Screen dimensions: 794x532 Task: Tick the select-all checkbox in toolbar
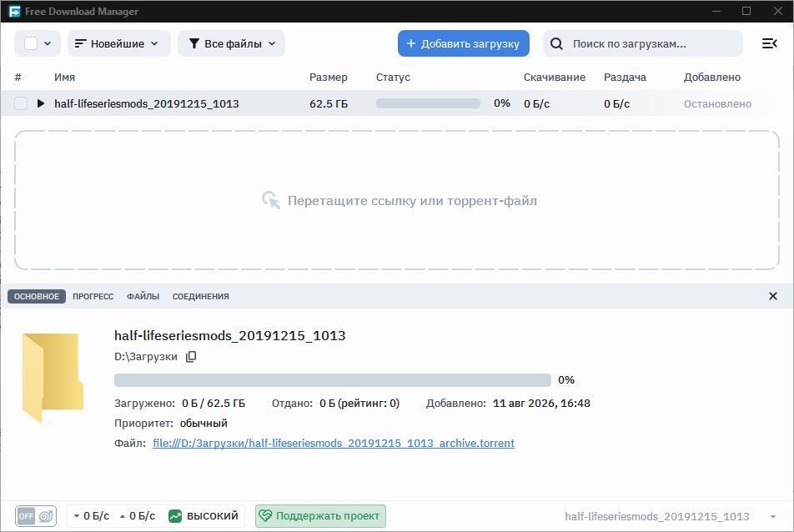tap(31, 43)
